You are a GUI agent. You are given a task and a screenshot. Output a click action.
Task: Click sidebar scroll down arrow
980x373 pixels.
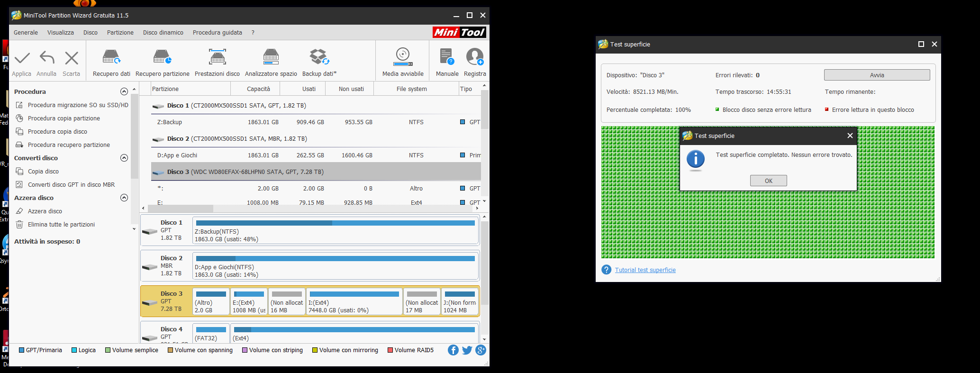tap(134, 229)
